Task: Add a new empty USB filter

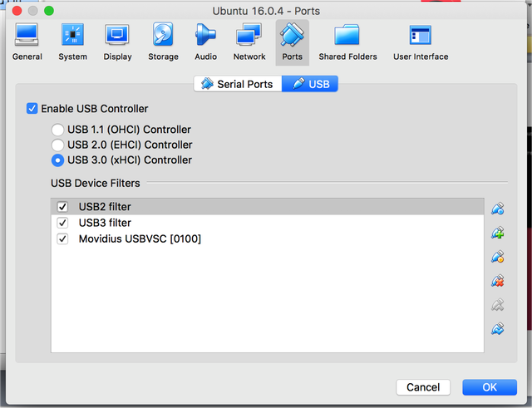Action: tap(497, 209)
